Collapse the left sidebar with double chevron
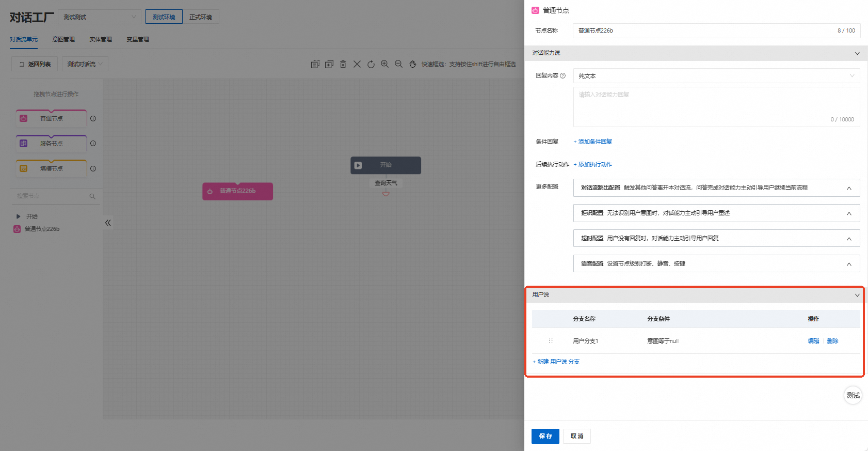The height and width of the screenshot is (451, 868). pos(108,223)
